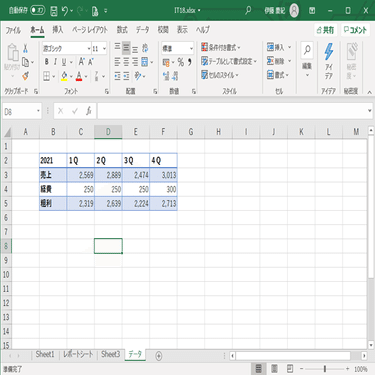Click the merge and center icon
The image size is (375, 375).
[145, 62]
